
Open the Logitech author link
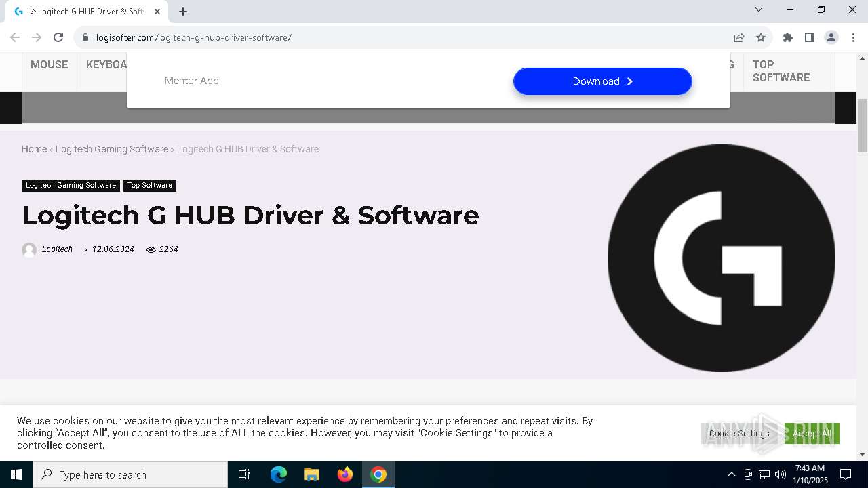click(57, 249)
